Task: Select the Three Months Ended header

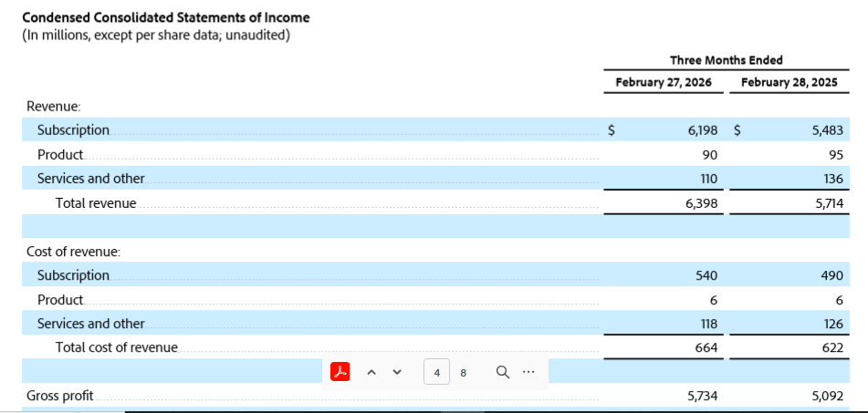Action: [x=727, y=60]
